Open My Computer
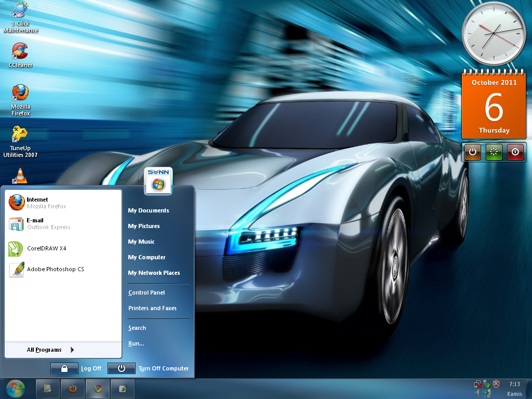This screenshot has height=399, width=532. point(147,257)
